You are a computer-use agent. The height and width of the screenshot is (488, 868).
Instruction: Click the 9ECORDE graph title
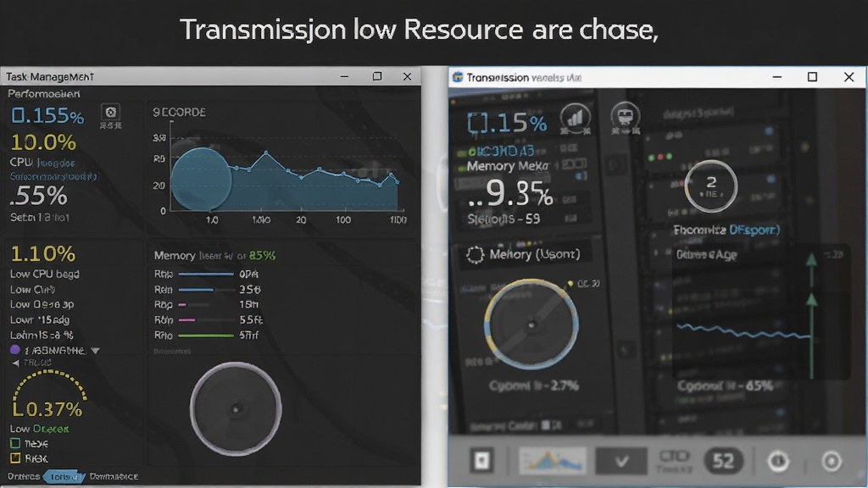pyautogui.click(x=179, y=113)
